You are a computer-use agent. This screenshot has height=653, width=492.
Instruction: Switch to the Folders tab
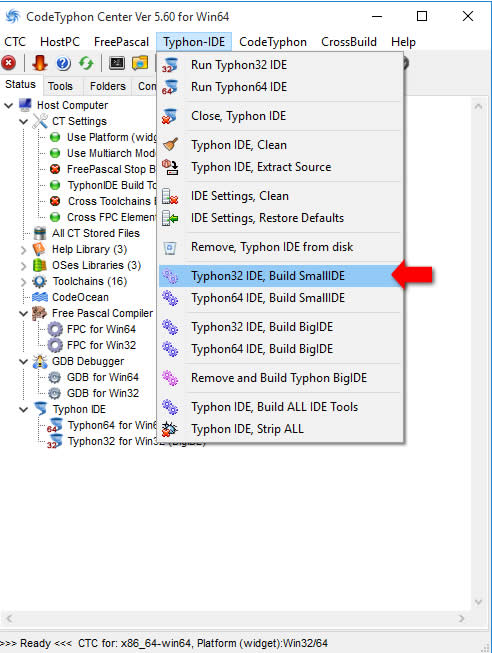tap(107, 86)
